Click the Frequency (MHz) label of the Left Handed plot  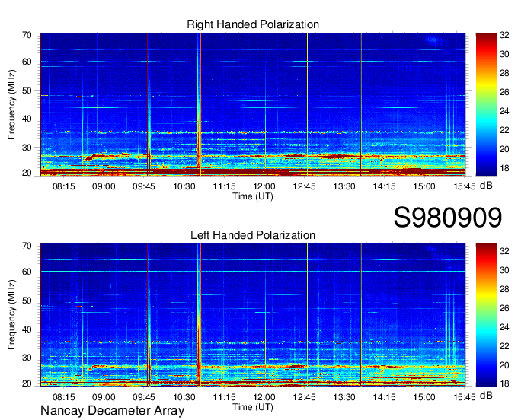11,315
